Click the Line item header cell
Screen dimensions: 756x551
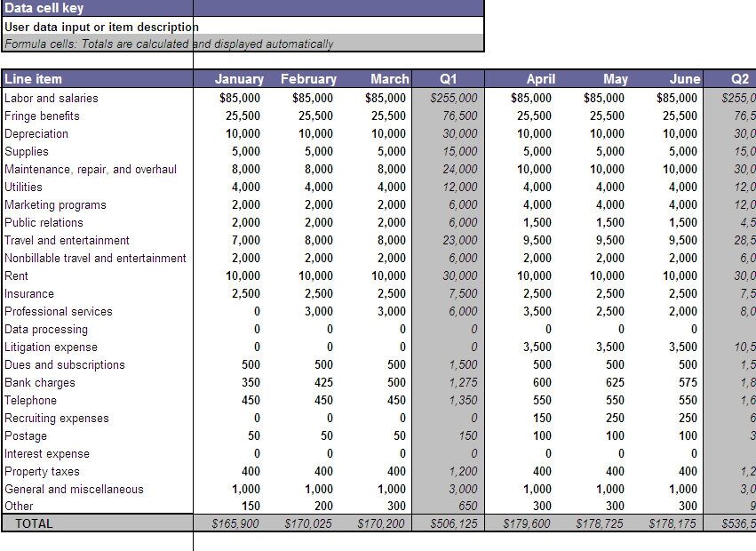(x=33, y=78)
